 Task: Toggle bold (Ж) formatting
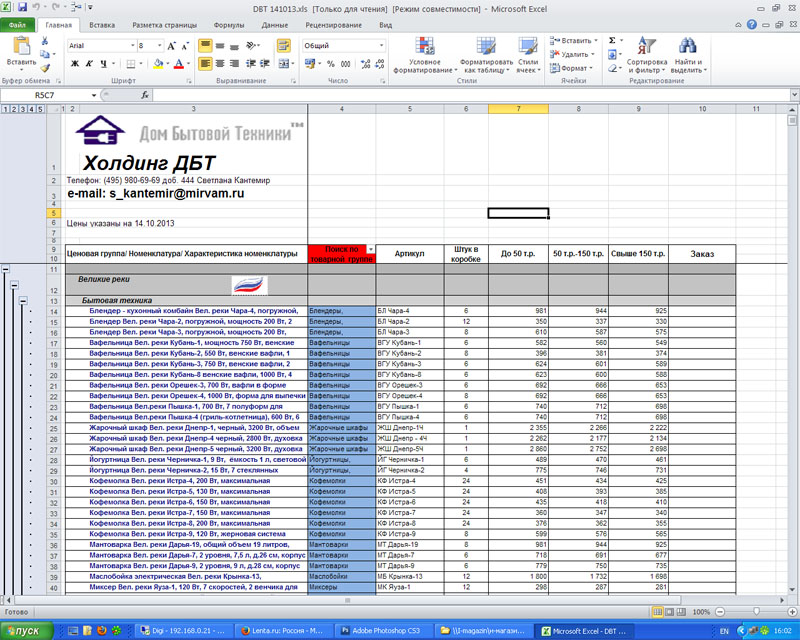coord(75,64)
